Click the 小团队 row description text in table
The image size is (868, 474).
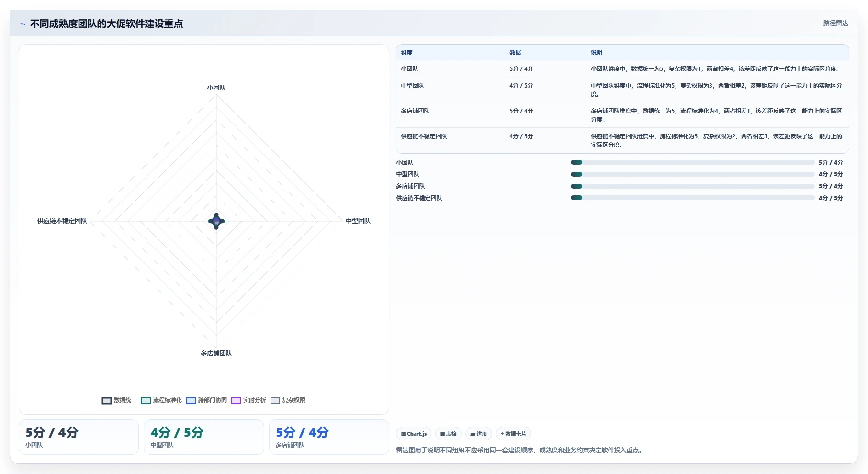click(x=715, y=69)
